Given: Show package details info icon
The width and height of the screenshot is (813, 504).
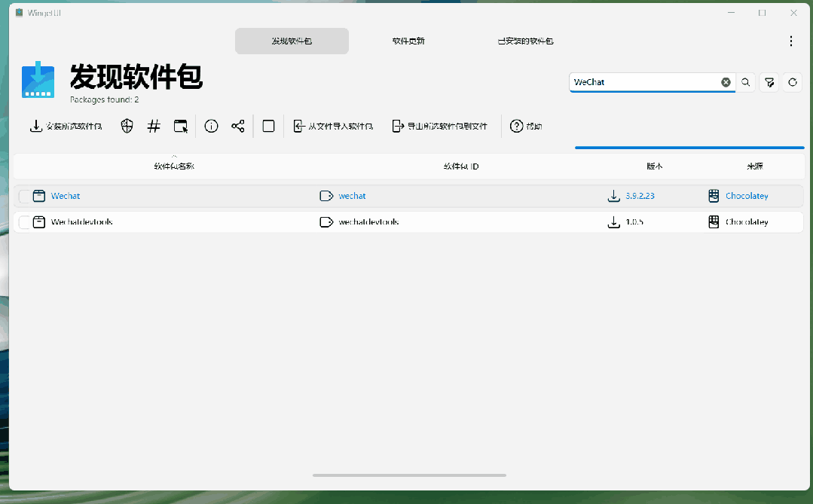Looking at the screenshot, I should tap(211, 126).
